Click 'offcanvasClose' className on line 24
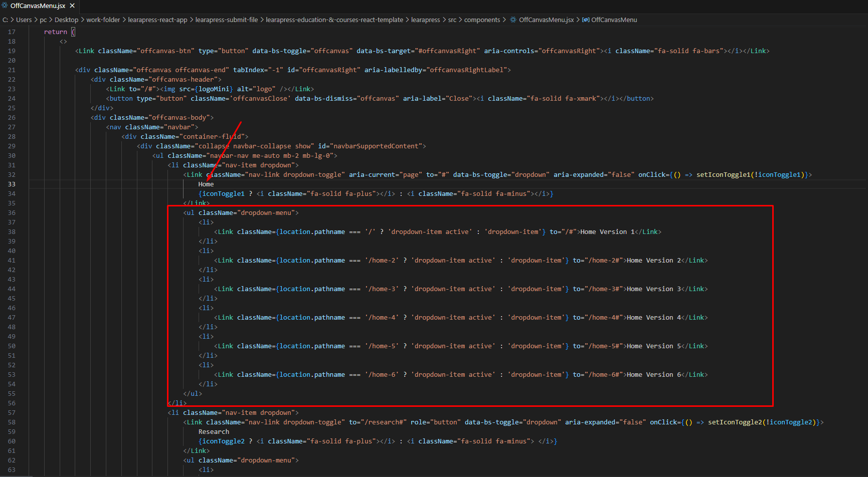868x477 pixels. pos(260,99)
